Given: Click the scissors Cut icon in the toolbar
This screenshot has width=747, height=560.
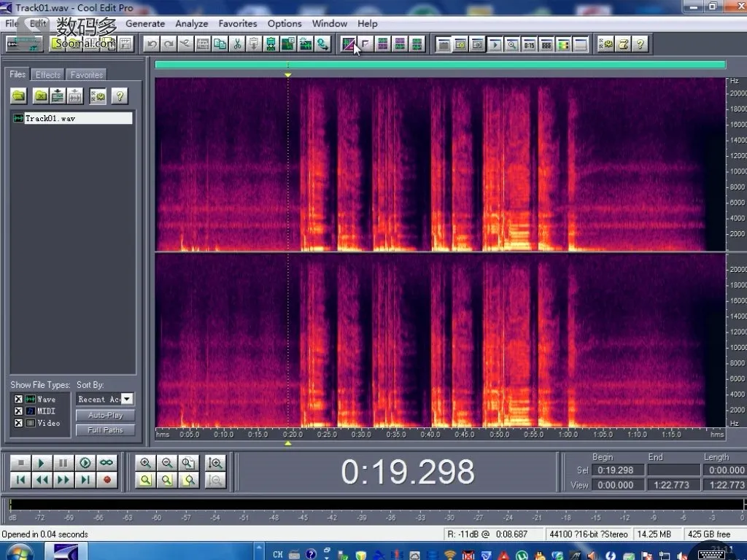Looking at the screenshot, I should [x=237, y=44].
